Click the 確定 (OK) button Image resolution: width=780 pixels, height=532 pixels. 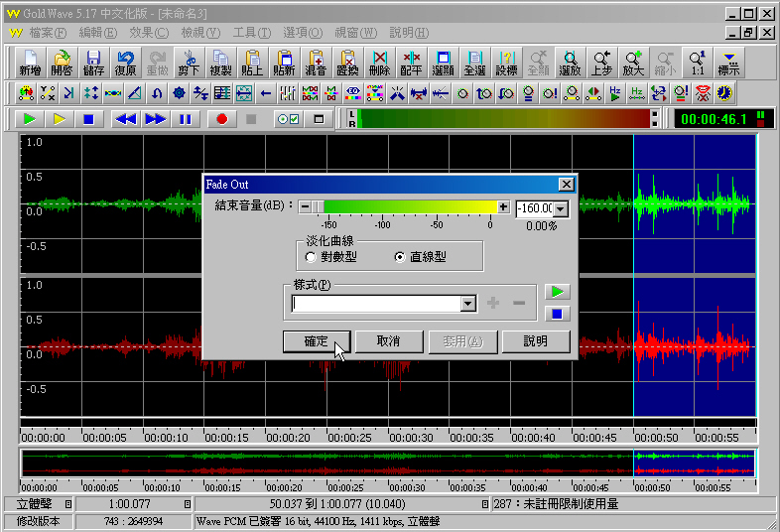click(317, 341)
